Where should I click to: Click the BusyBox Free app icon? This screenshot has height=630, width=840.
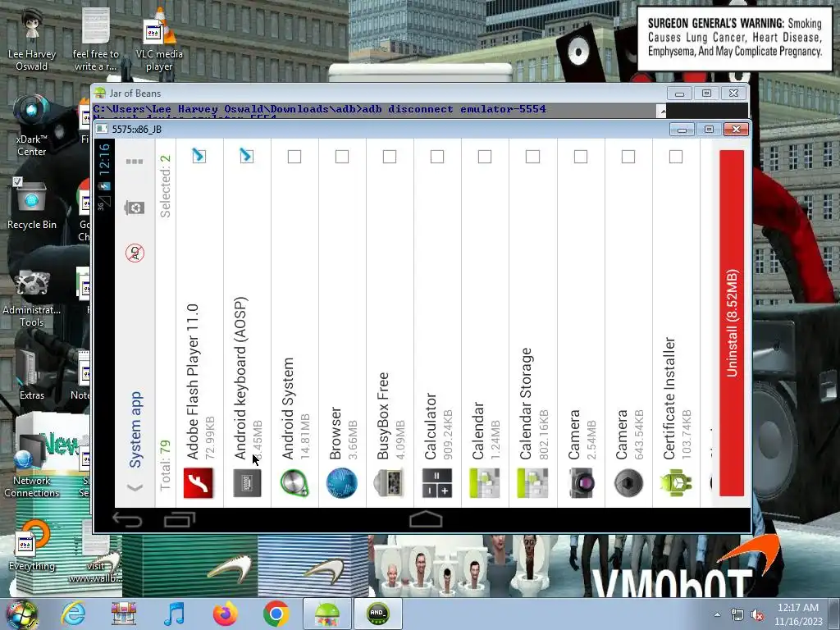(390, 482)
